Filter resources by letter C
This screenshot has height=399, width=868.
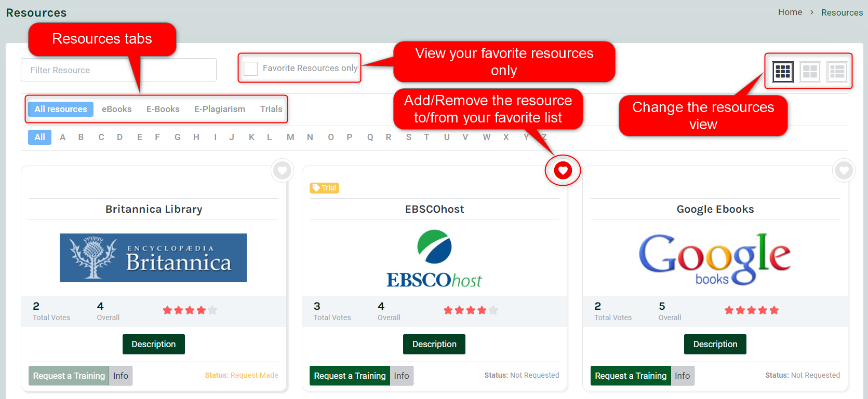101,137
